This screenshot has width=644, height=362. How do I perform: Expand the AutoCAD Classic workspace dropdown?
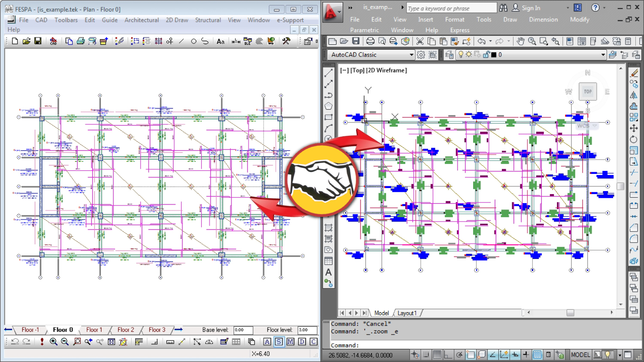click(x=411, y=55)
